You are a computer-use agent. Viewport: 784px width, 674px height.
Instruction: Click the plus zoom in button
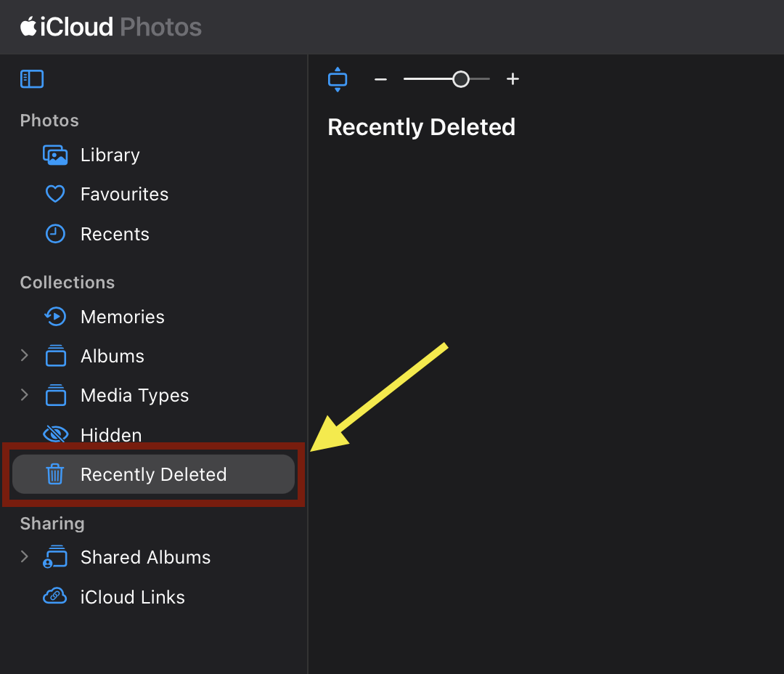point(513,79)
